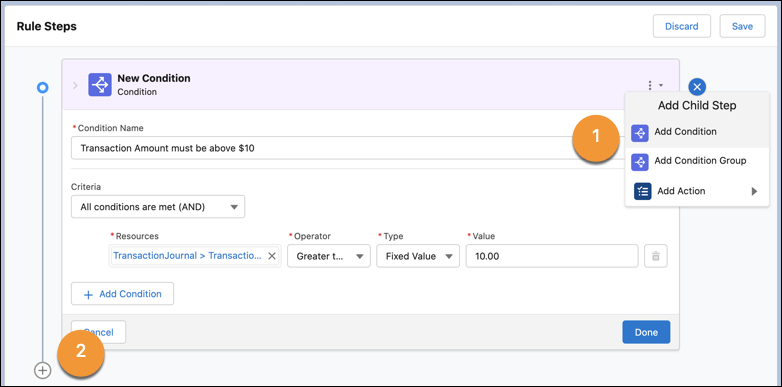The height and width of the screenshot is (387, 782).
Task: Click the Done button
Action: (646, 332)
